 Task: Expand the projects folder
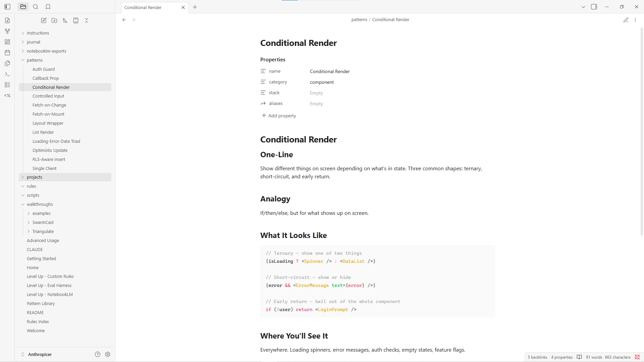coord(23,177)
